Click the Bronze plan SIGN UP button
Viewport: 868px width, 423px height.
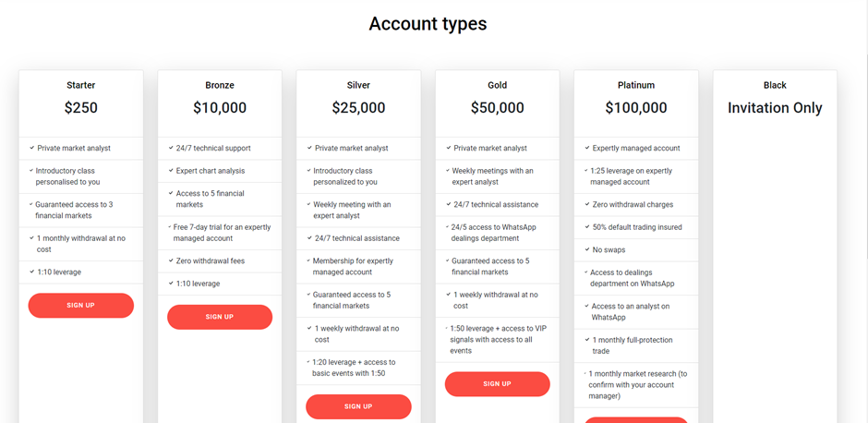pos(220,318)
